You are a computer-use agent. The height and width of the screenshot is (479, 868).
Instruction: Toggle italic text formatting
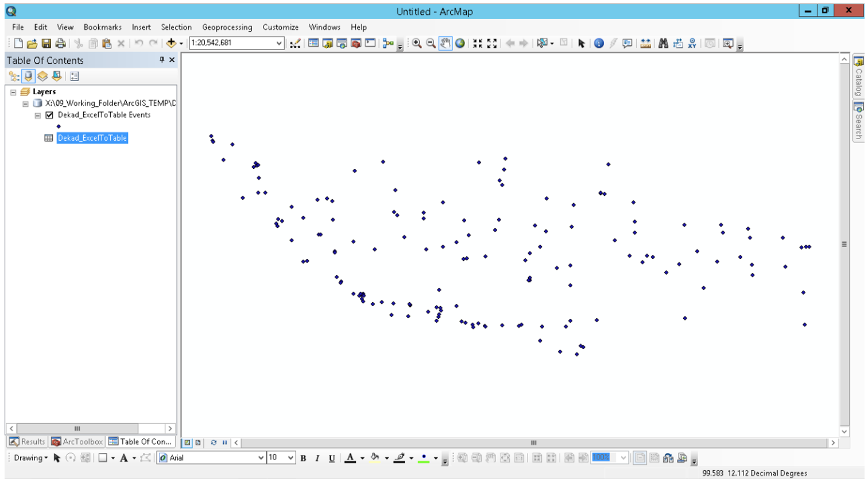click(x=317, y=458)
